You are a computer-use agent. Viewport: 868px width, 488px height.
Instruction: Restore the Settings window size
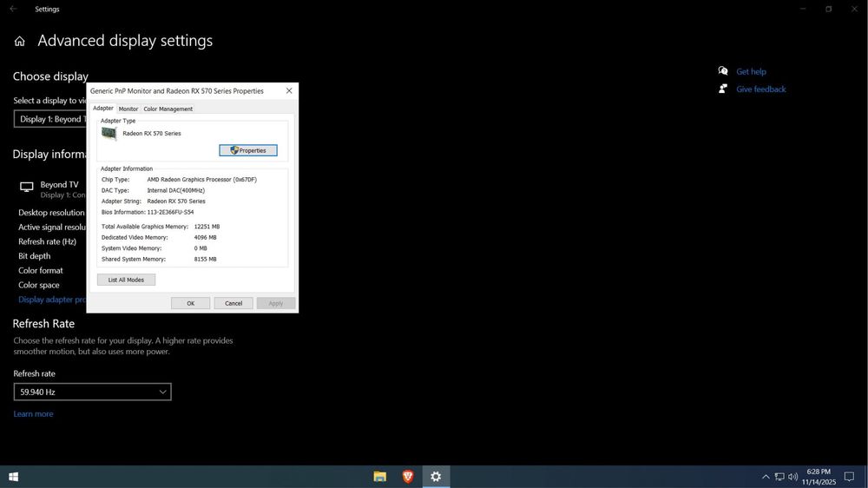click(829, 9)
